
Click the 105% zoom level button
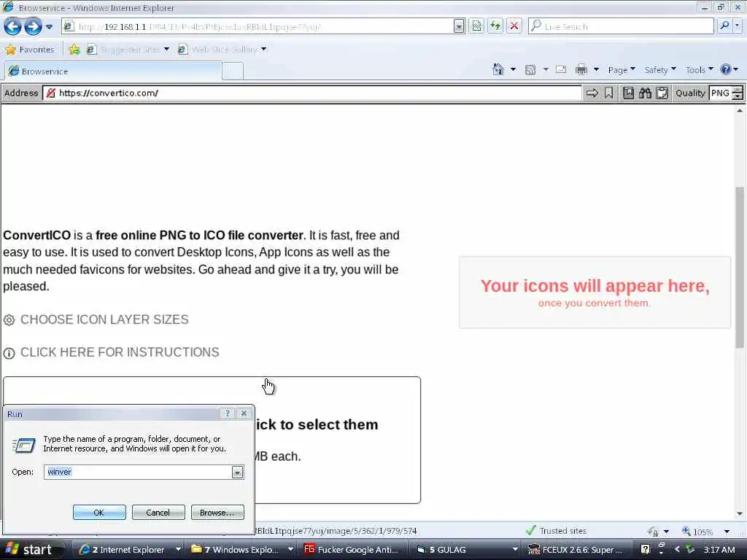pyautogui.click(x=698, y=531)
